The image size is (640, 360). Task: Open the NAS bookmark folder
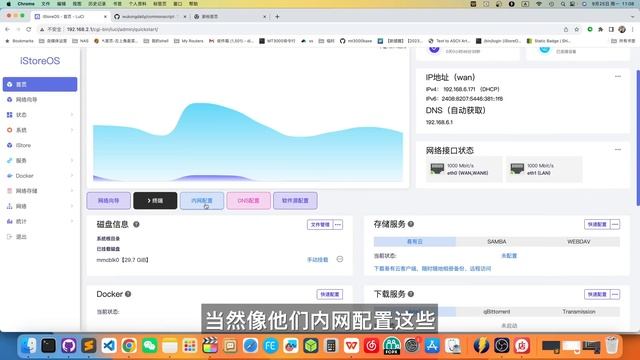pyautogui.click(x=80, y=41)
